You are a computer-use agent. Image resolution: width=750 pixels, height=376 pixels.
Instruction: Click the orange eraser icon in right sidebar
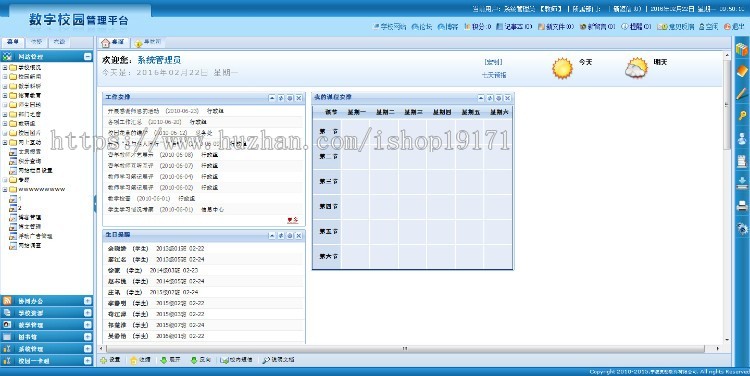point(742,71)
